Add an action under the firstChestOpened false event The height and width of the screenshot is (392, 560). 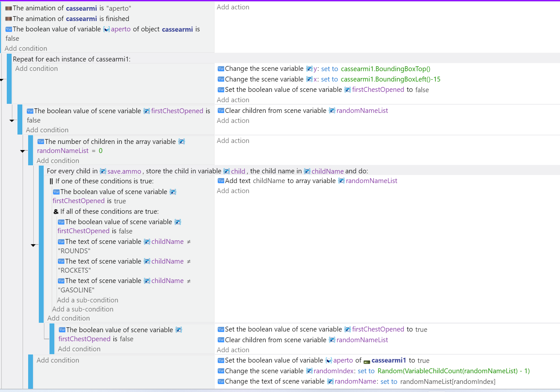coord(233,120)
